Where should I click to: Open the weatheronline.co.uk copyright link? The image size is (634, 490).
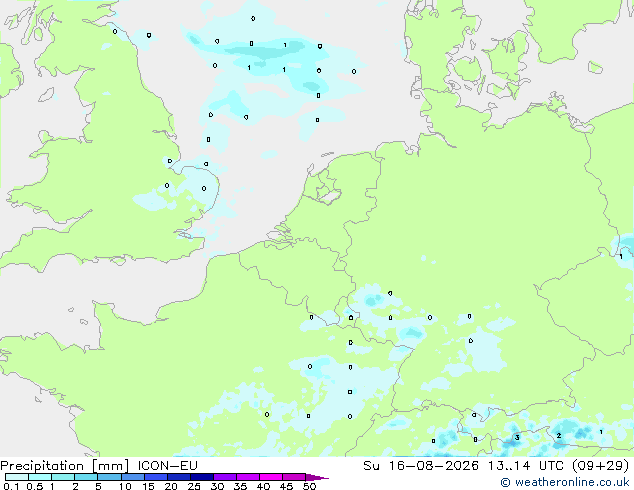565,482
